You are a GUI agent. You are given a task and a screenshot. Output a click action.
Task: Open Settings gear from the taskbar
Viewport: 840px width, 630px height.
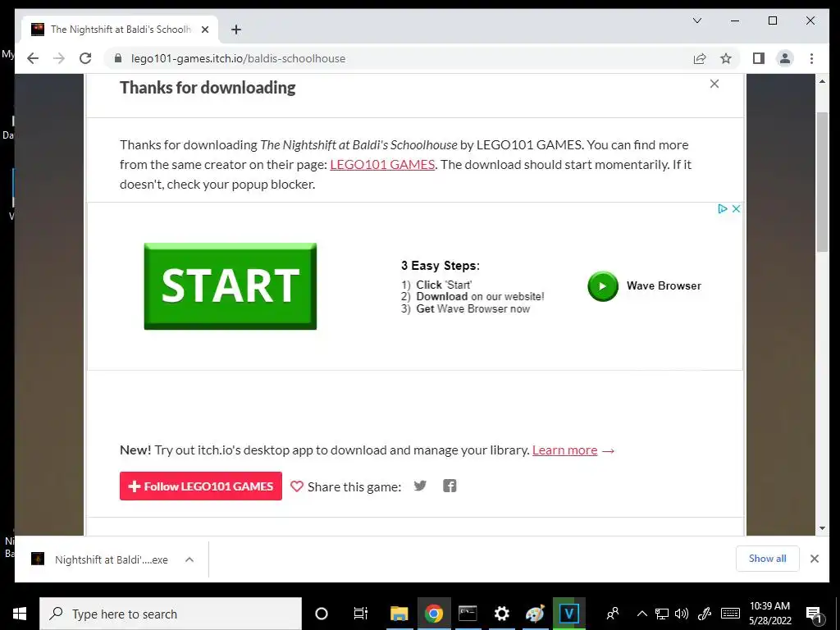501,614
